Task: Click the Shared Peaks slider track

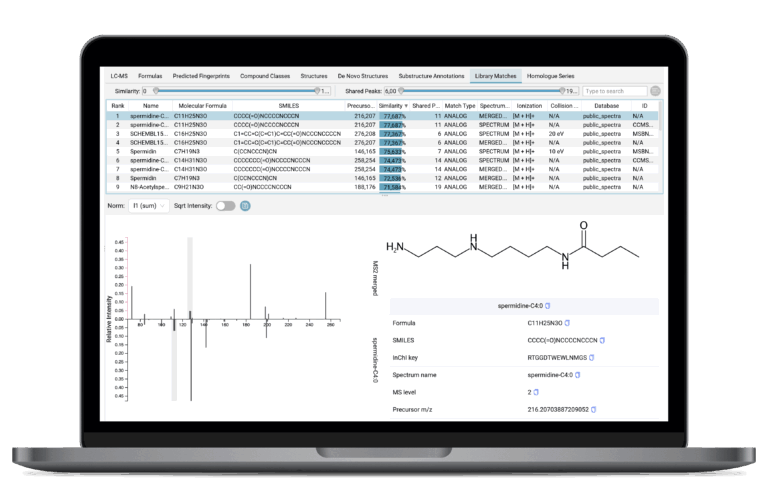Action: click(x=490, y=91)
